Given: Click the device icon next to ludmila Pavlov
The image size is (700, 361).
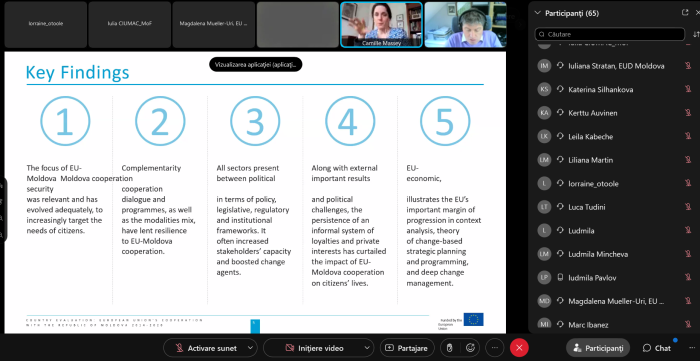Looking at the screenshot, I should [560, 278].
